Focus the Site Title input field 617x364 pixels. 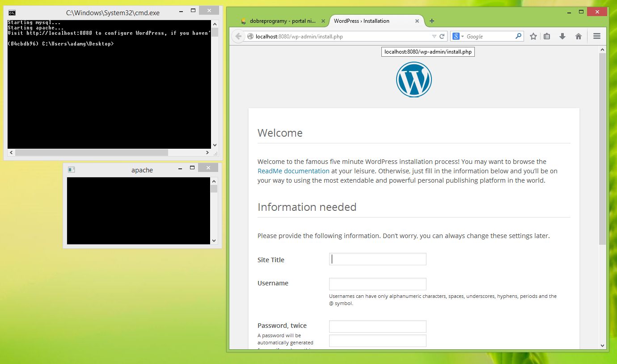pos(378,259)
